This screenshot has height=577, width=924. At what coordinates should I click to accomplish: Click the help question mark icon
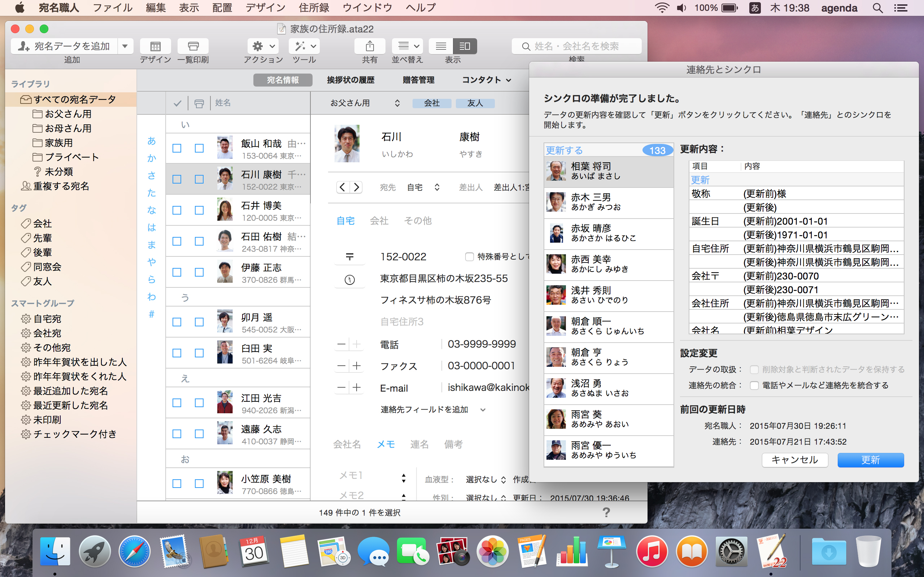[606, 512]
